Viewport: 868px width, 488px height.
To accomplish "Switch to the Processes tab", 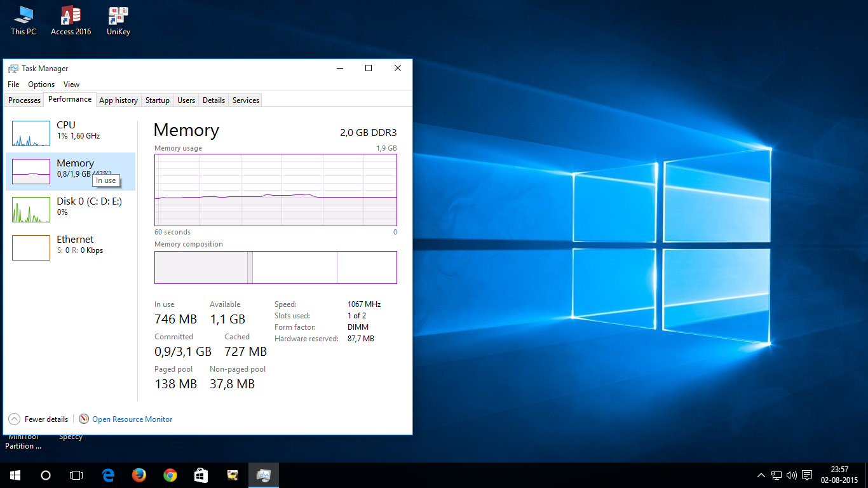I will [25, 100].
